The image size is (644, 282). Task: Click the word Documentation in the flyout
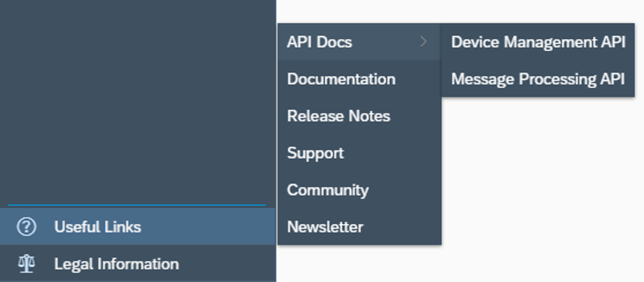coord(341,78)
